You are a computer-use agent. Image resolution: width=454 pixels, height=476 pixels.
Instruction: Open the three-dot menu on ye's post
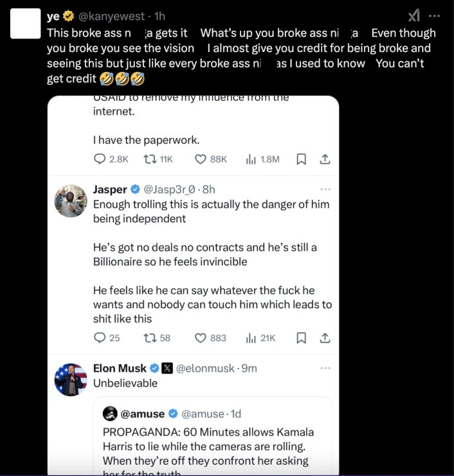(x=436, y=16)
